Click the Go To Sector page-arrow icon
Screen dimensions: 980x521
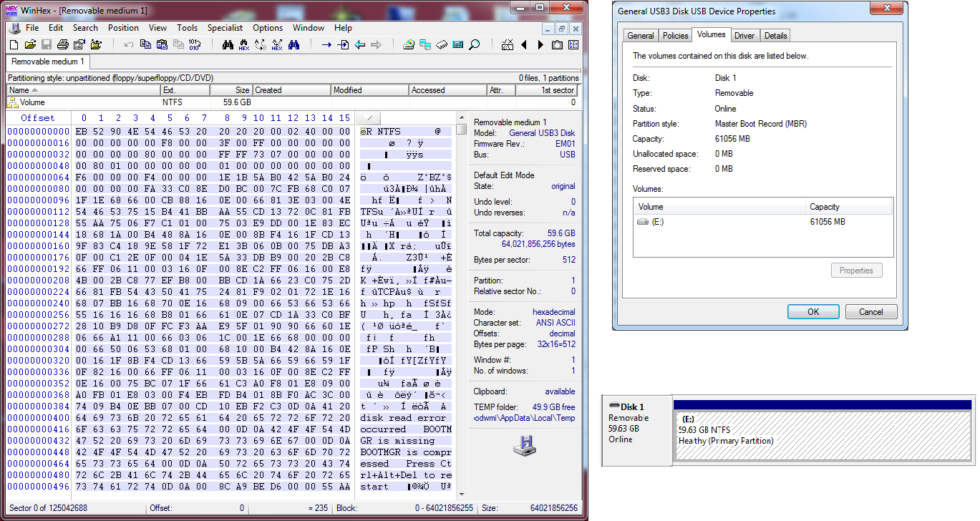(343, 44)
